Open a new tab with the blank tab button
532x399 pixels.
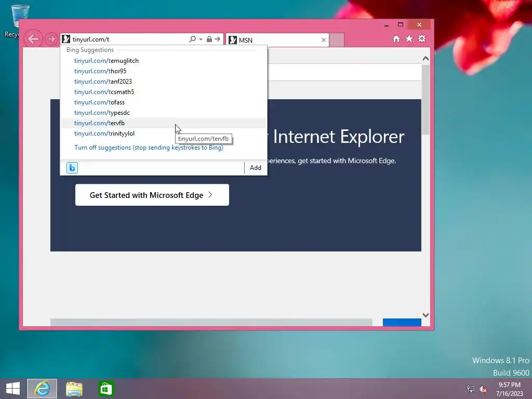click(337, 40)
